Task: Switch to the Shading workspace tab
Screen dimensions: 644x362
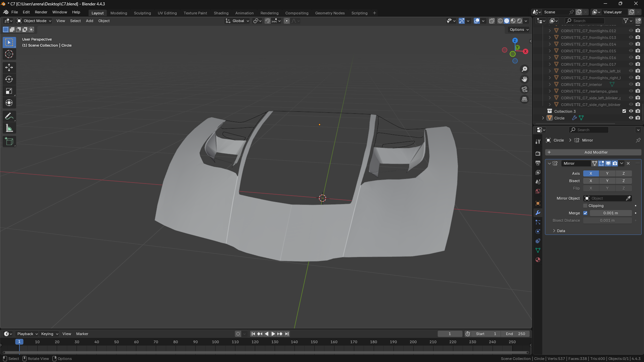Action: 221,13
